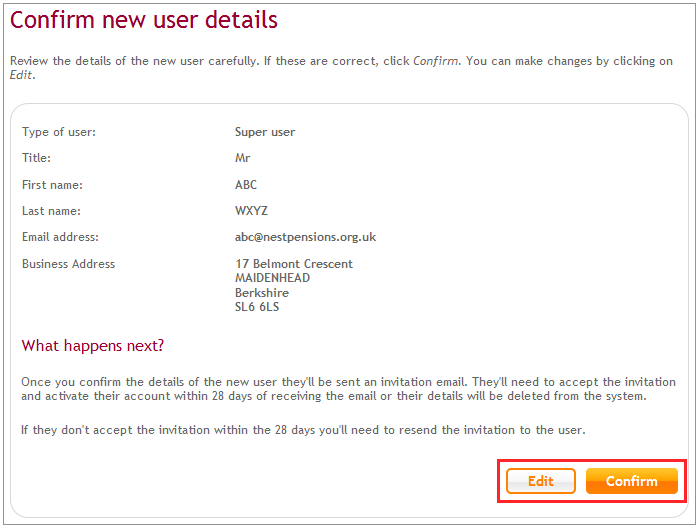The width and height of the screenshot is (700, 529).
Task: Click the 'Mr' title value
Action: point(242,158)
